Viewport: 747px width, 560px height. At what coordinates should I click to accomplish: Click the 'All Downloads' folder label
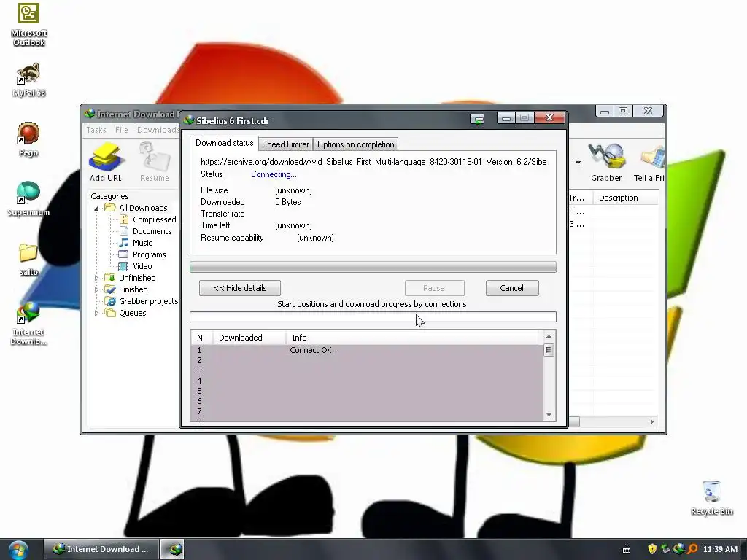143,208
